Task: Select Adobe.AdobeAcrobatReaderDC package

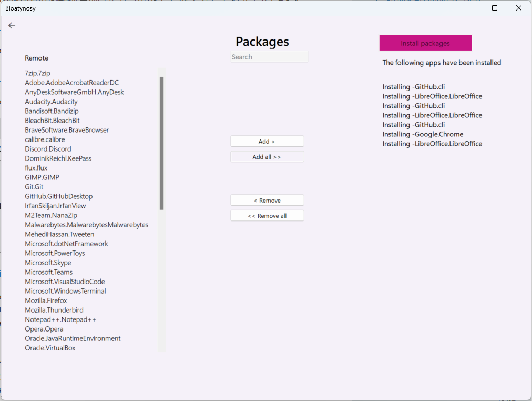Action: (x=71, y=82)
